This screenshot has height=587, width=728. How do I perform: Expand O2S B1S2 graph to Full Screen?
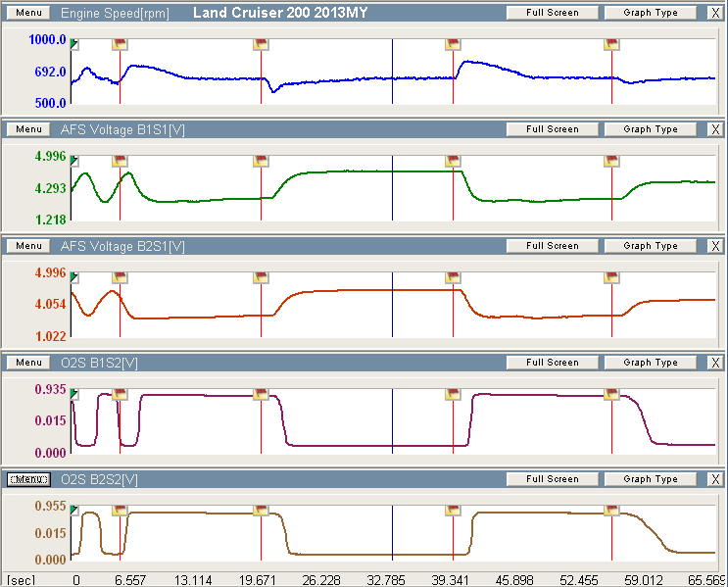pos(552,363)
